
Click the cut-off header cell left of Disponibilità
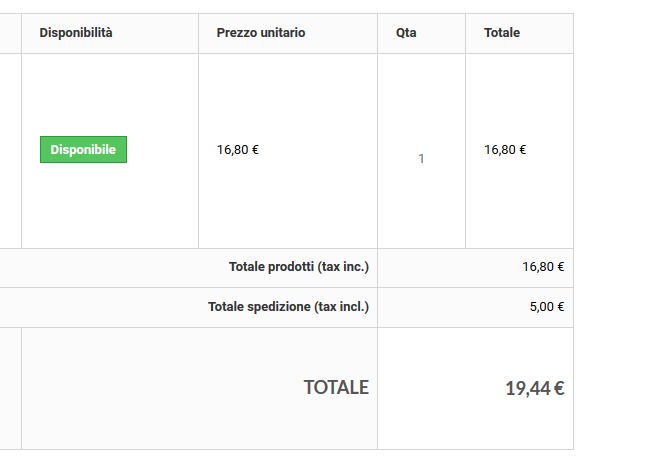coord(10,33)
